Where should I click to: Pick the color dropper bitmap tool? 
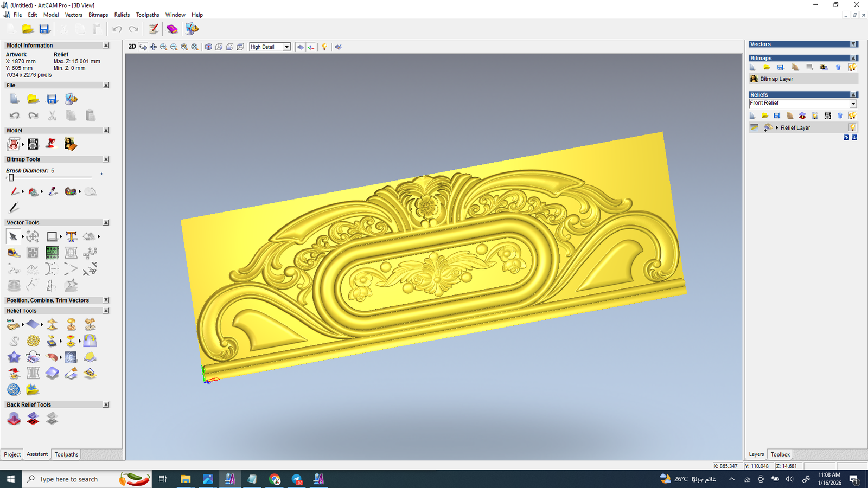pos(53,191)
